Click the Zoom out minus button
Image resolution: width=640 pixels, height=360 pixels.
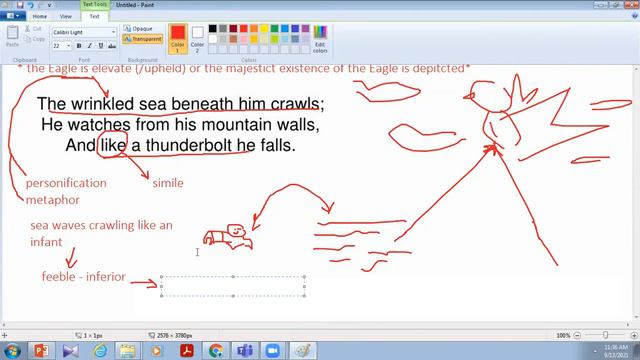pos(577,335)
